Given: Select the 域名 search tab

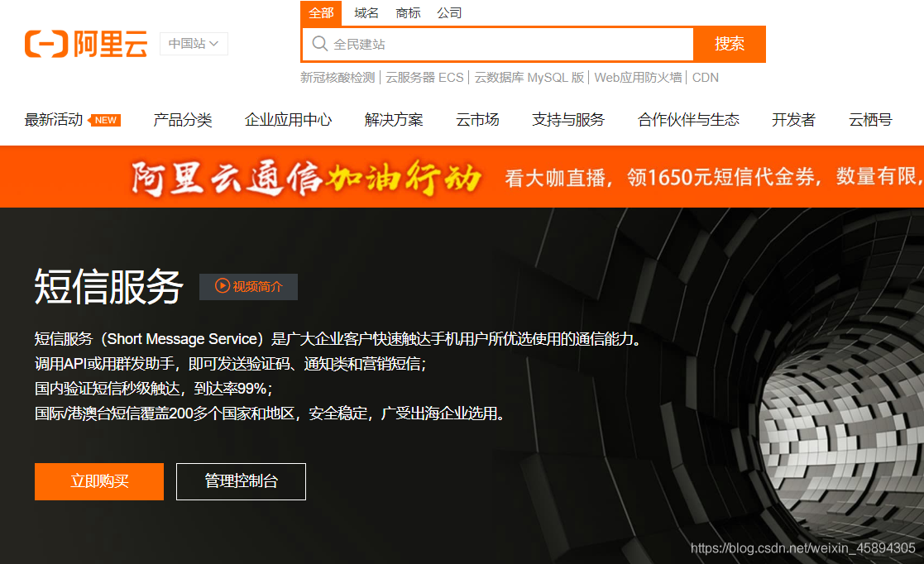Looking at the screenshot, I should [x=366, y=13].
